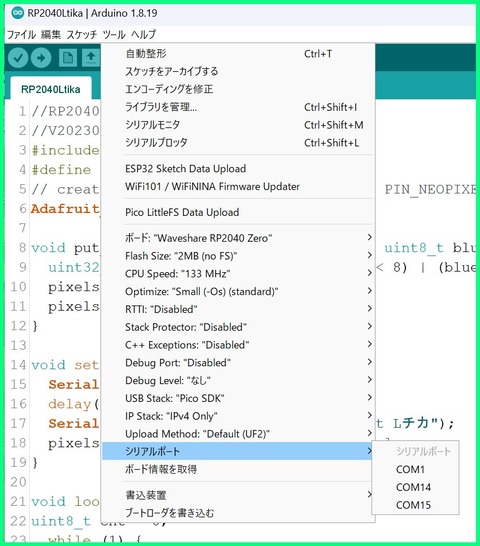The height and width of the screenshot is (546, 480).
Task: Expand Upload Method Default (UF2) submenu
Action: click(x=238, y=434)
